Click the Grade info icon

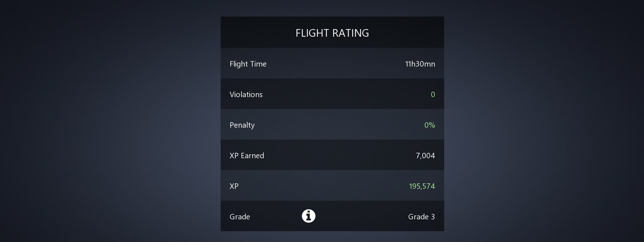(x=308, y=216)
